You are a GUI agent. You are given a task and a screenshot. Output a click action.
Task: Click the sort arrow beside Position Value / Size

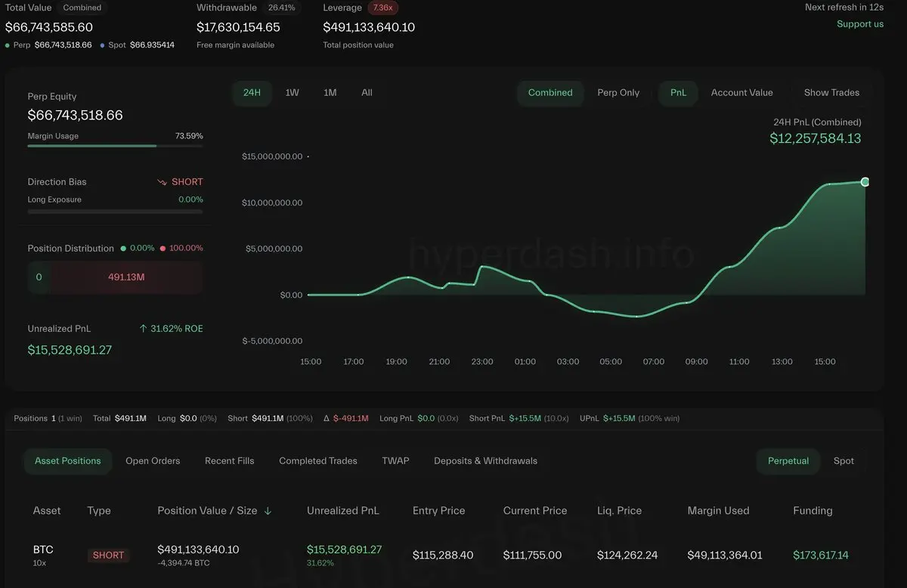(268, 511)
